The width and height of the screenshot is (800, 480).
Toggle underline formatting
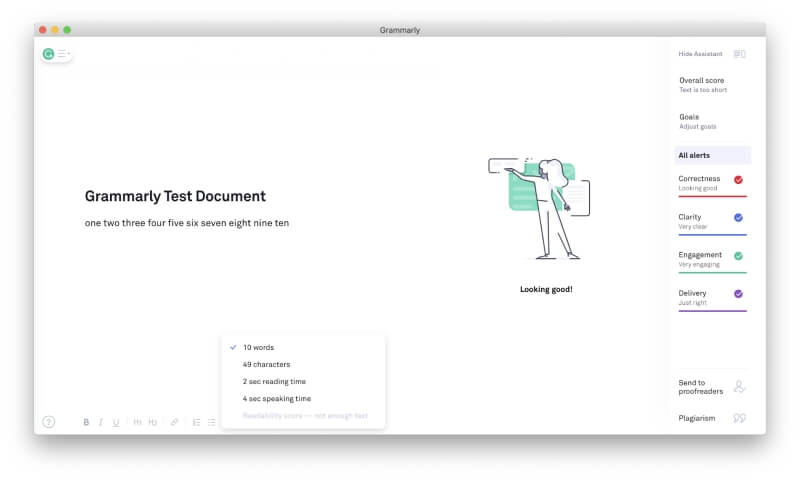coord(116,422)
